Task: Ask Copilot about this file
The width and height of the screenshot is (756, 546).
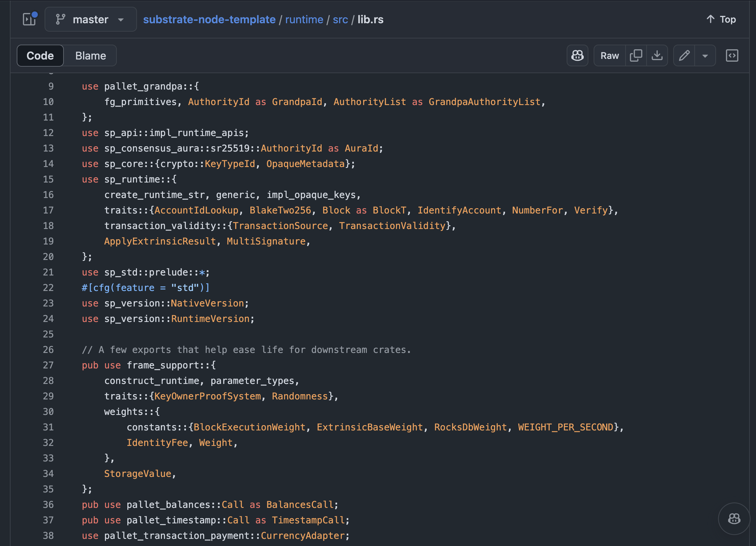Action: point(577,56)
